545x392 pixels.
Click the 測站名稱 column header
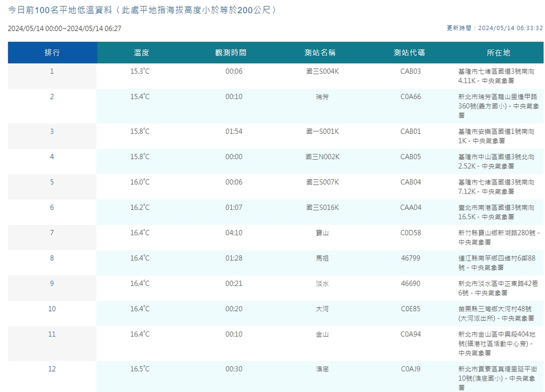coord(320,53)
